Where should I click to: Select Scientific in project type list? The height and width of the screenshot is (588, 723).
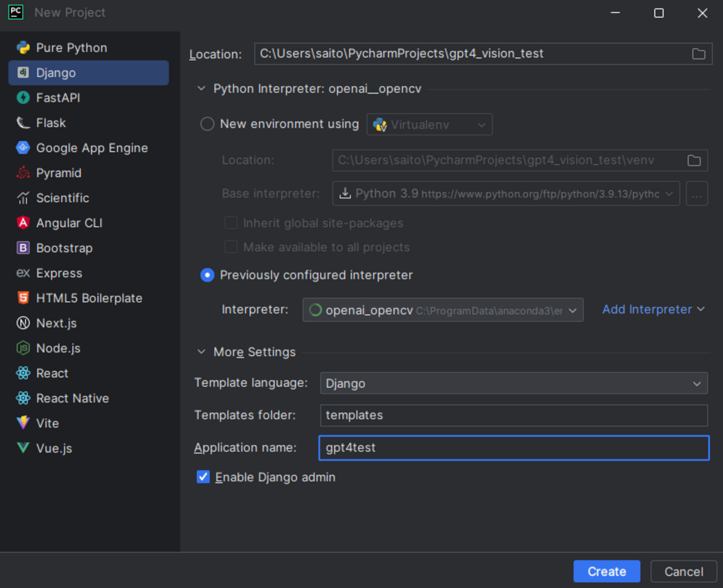click(89, 198)
